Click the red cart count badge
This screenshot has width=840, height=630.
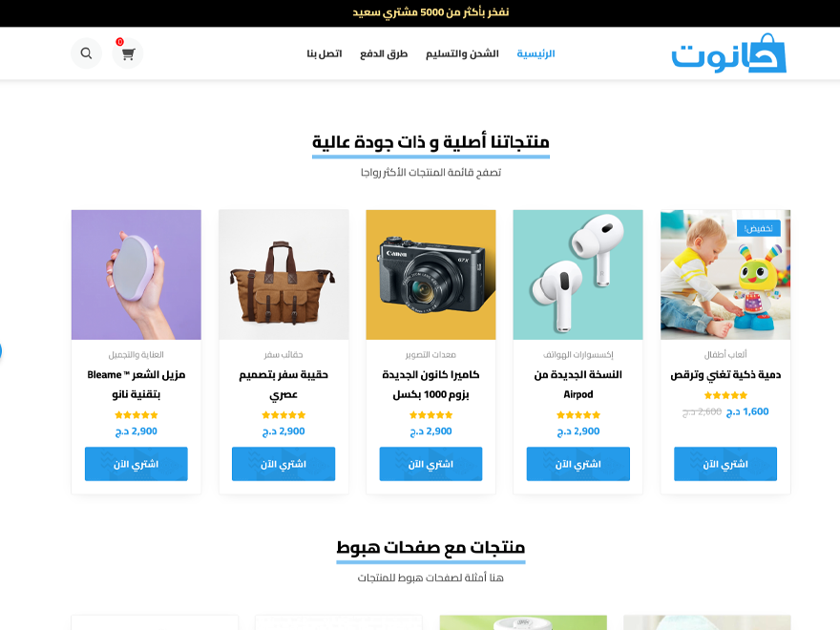click(x=119, y=42)
